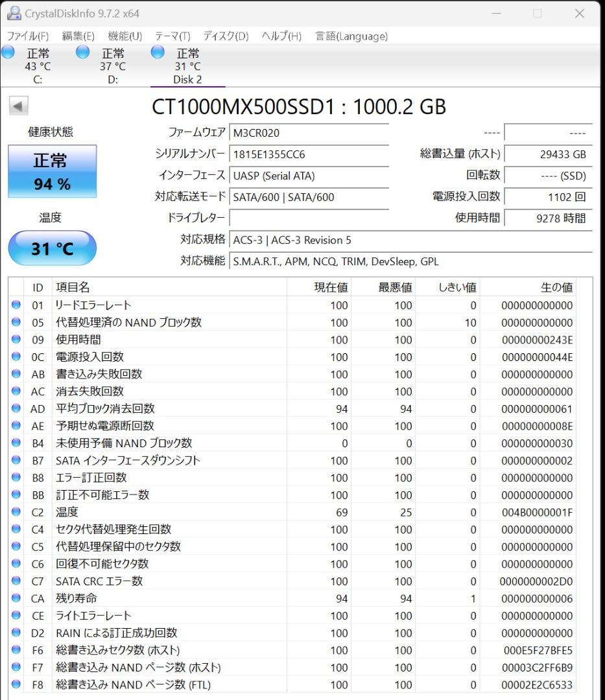The width and height of the screenshot is (605, 700).
Task: Select the RAIN による訂正成功回数 row name
Action: click(117, 633)
